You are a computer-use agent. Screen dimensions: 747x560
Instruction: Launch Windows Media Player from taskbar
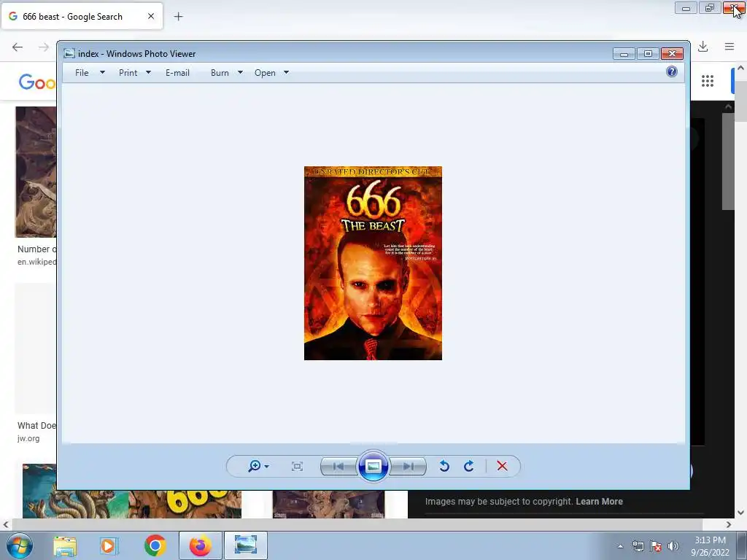109,545
